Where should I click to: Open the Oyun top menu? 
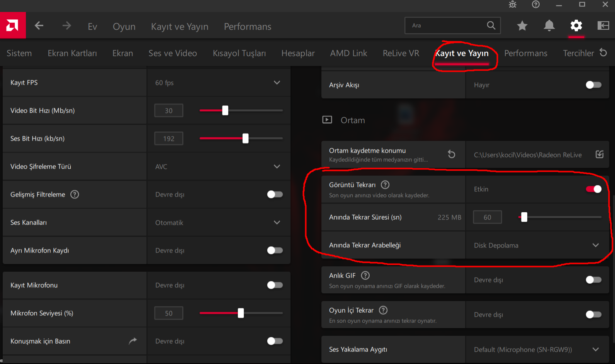[x=124, y=26]
